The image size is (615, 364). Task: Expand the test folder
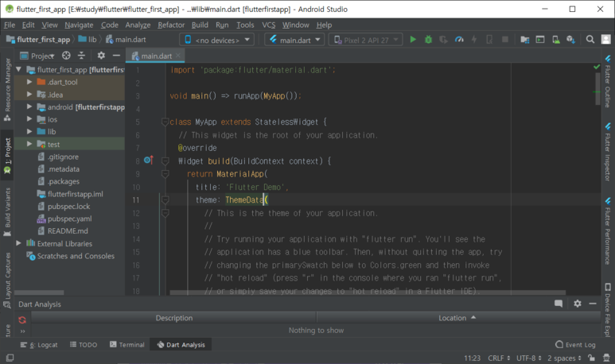coord(29,144)
